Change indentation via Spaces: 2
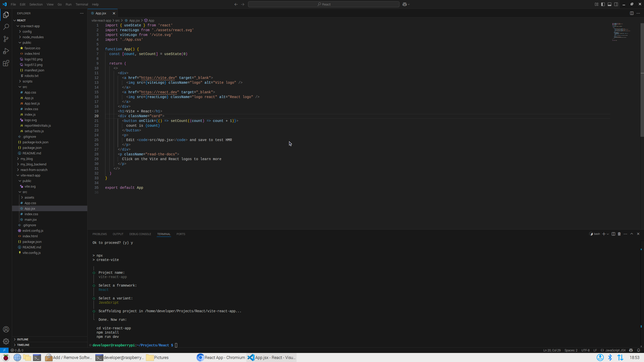Viewport: 644px width, 362px height. pos(571,350)
